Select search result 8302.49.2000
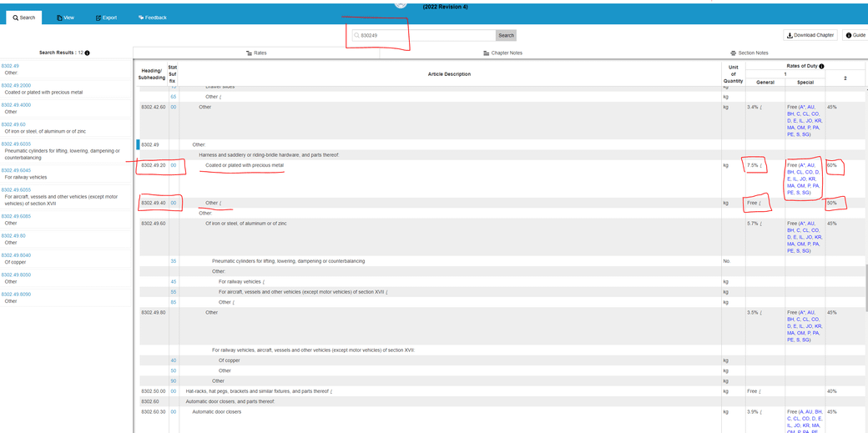The height and width of the screenshot is (433, 868). click(x=16, y=85)
